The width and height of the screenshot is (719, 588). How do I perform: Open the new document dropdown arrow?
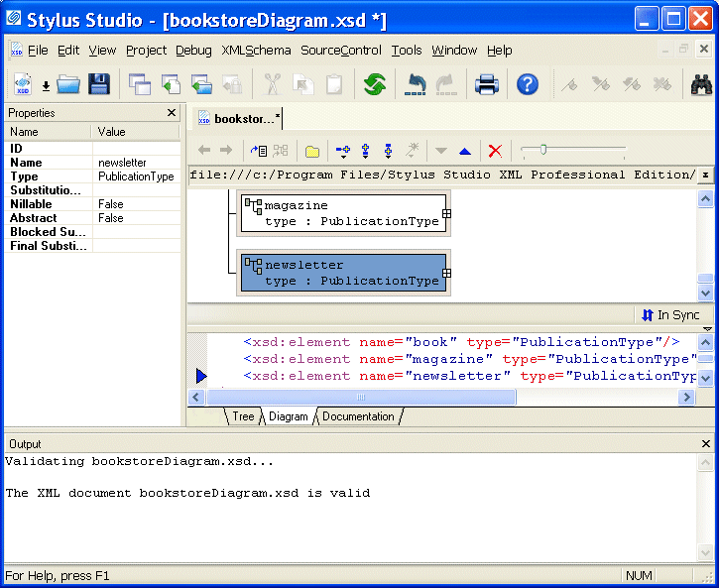tap(46, 86)
